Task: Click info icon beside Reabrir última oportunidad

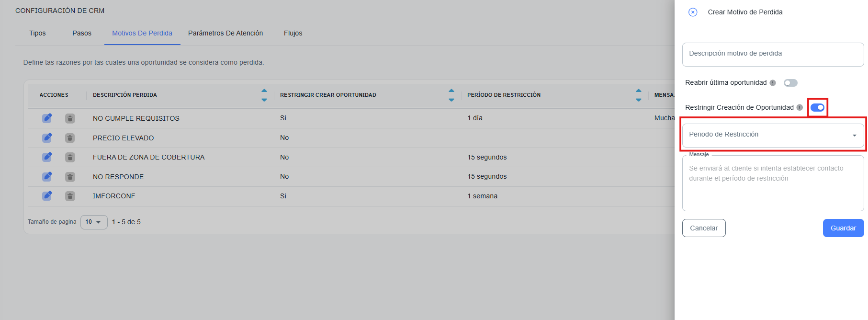Action: [x=773, y=83]
